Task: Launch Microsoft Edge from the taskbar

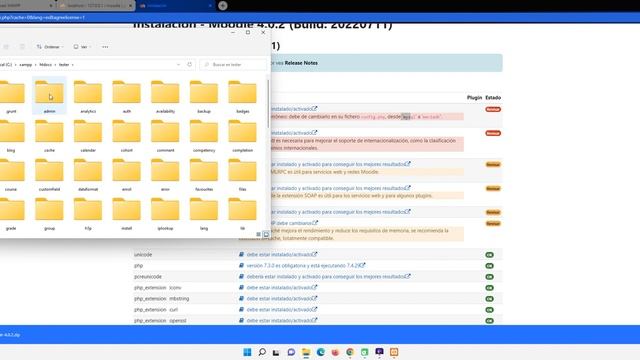Action: [321, 352]
